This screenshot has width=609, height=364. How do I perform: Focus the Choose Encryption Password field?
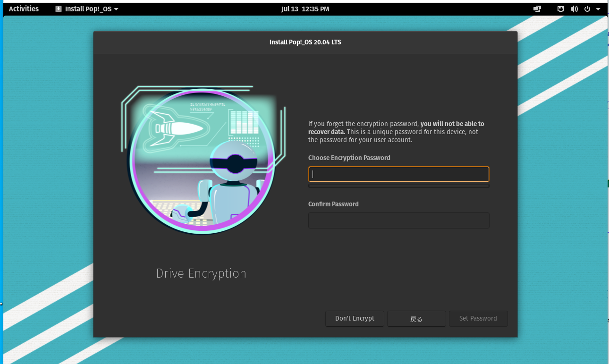(398, 174)
